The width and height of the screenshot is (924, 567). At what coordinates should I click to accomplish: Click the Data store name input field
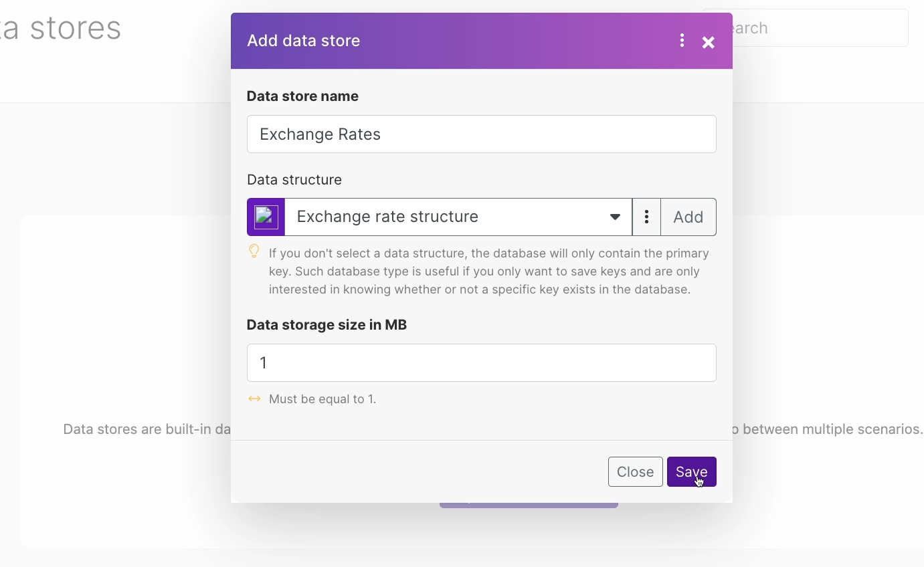[x=482, y=134]
